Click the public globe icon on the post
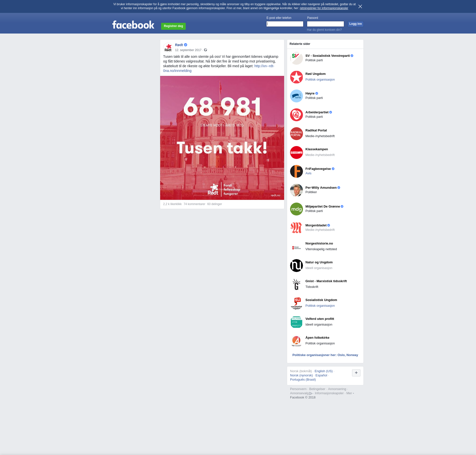Image resolution: width=476 pixels, height=455 pixels. [206, 50]
